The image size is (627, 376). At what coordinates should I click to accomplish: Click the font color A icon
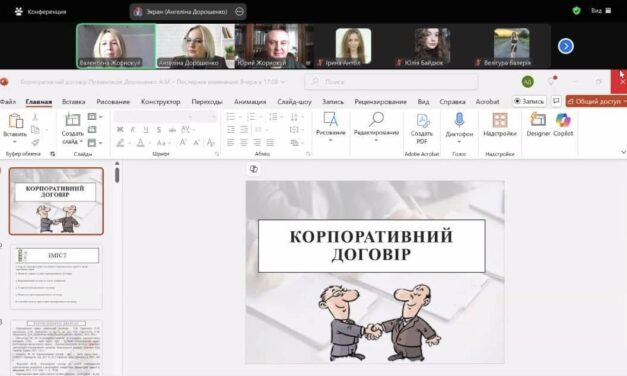[x=140, y=143]
